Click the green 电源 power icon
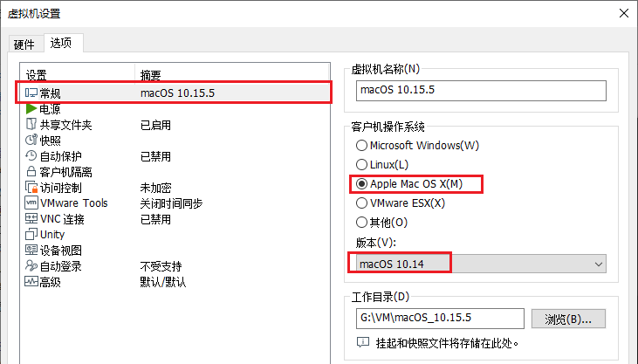The height and width of the screenshot is (364, 638). coord(31,109)
